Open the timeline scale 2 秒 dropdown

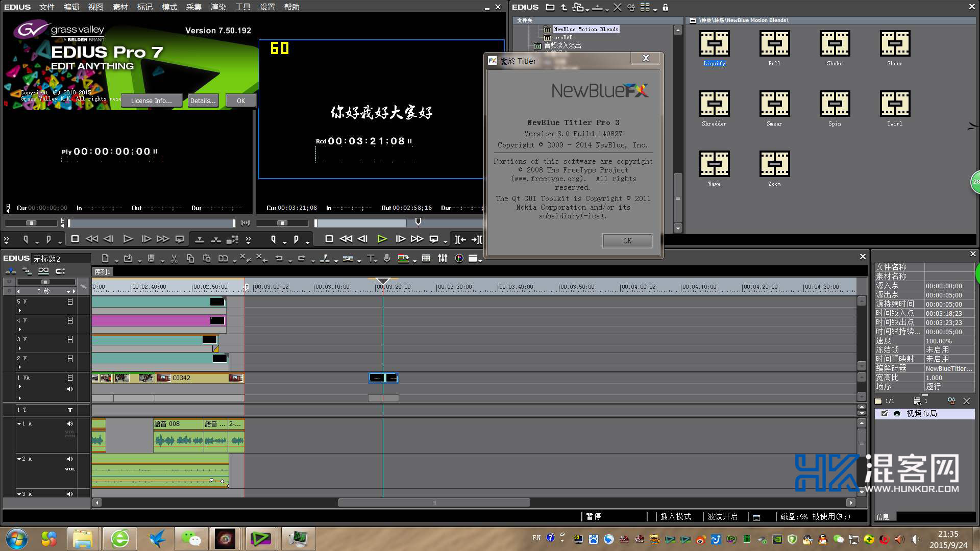point(68,291)
